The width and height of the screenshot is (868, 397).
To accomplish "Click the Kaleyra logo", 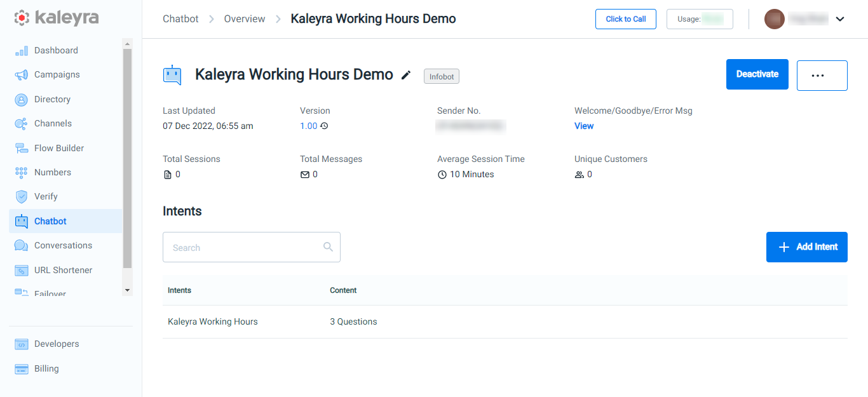I will tap(57, 18).
